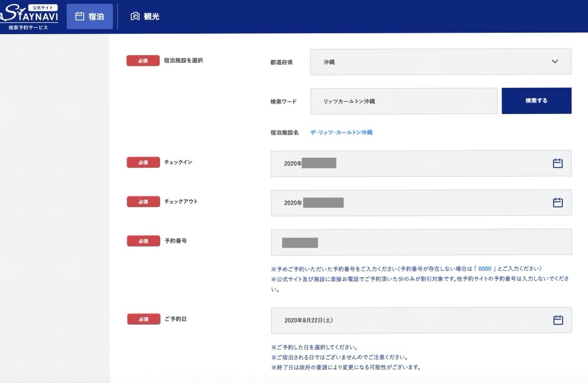Open the ご予約日 calendar picker icon
The image size is (588, 383).
(x=558, y=320)
